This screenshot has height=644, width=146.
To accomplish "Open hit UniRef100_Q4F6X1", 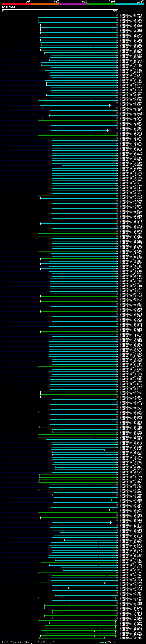I will [x=131, y=281].
